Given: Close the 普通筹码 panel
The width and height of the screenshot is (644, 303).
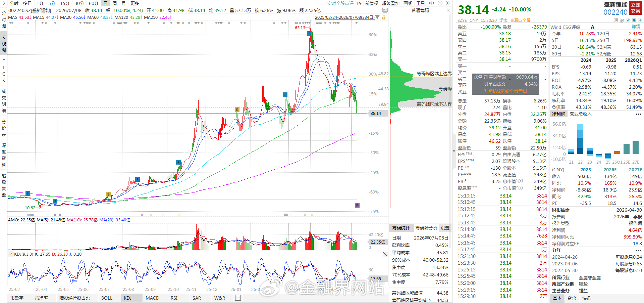Looking at the screenshot, I should (x=448, y=10).
